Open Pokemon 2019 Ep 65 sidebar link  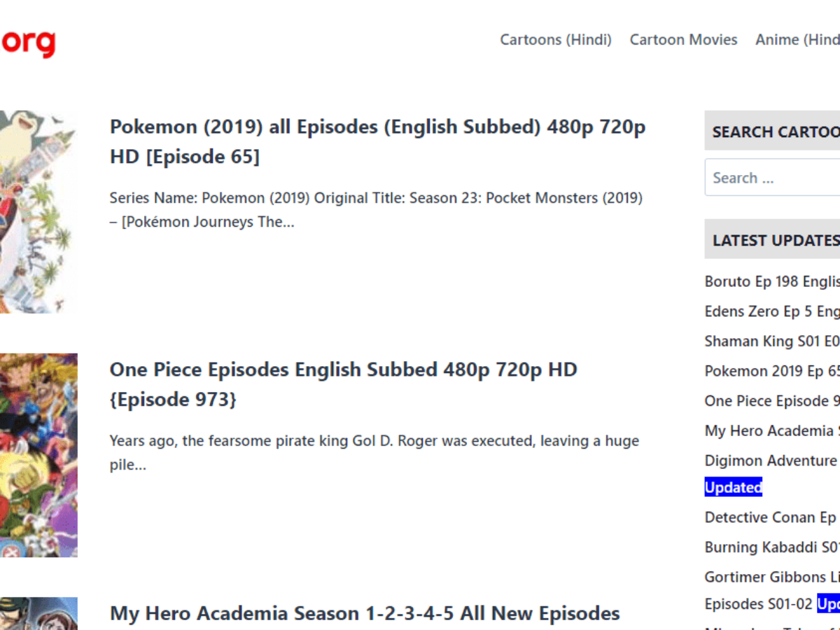[770, 371]
